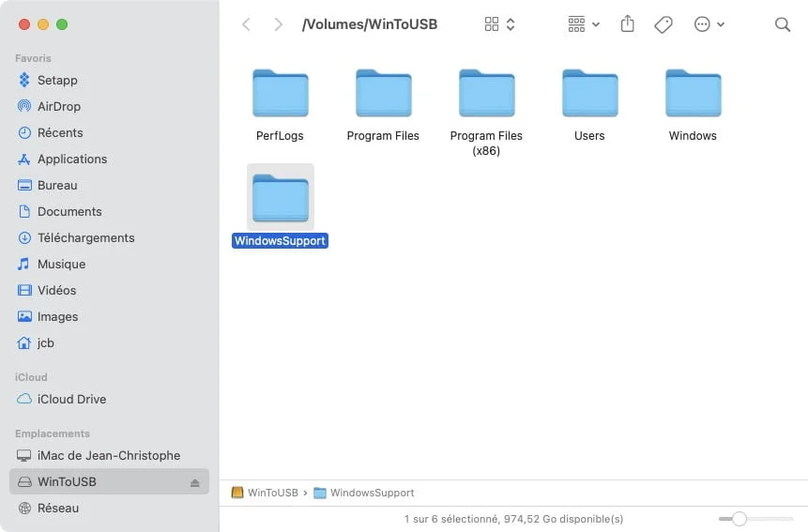This screenshot has width=808, height=532.
Task: Click WindowsSupport in the path bar
Action: click(x=364, y=493)
